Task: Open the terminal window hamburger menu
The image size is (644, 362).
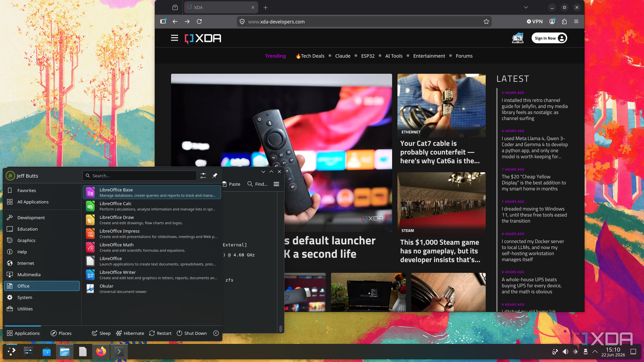Action: (276, 184)
